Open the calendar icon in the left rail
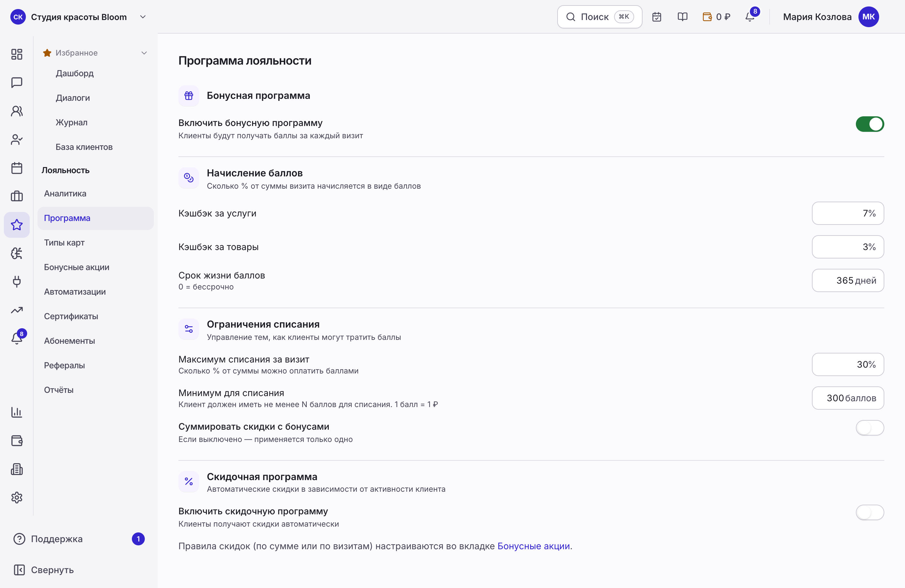The width and height of the screenshot is (905, 588). [17, 168]
